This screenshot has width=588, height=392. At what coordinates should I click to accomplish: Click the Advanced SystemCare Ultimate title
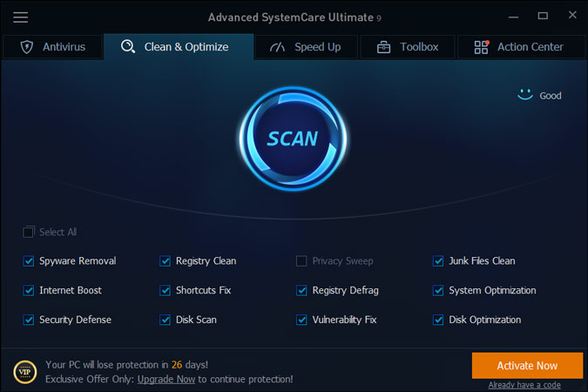pos(294,17)
